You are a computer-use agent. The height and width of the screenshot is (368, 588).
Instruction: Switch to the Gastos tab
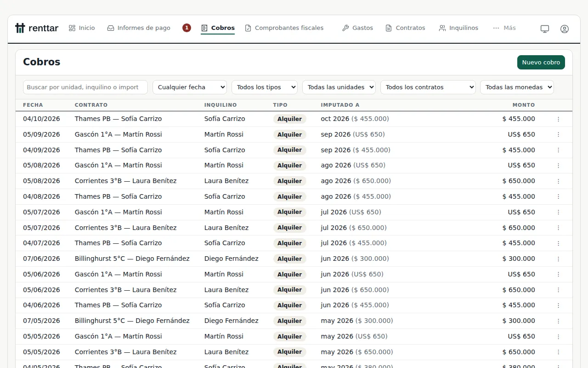pos(357,28)
